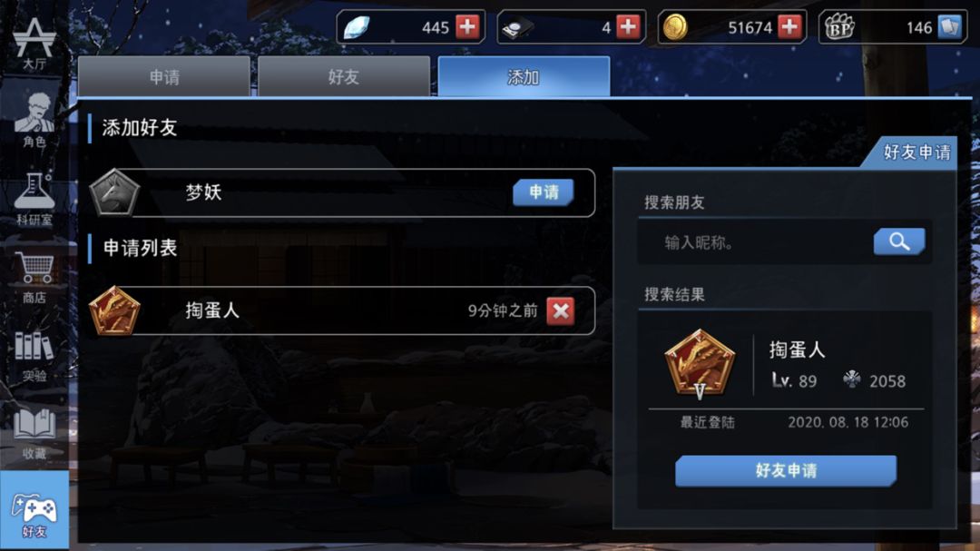This screenshot has width=980, height=551.
Task: Switch to the 好友 tab
Action: point(344,76)
